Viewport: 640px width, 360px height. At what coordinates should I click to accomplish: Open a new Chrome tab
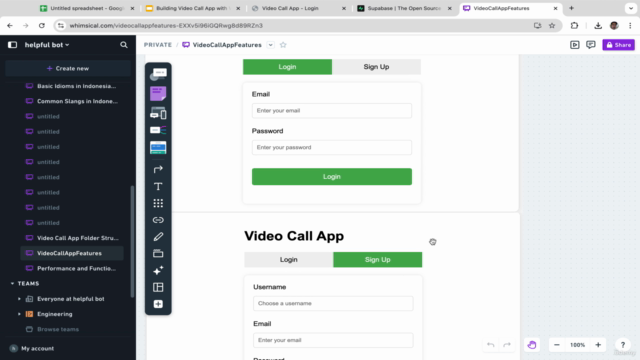(x=571, y=8)
